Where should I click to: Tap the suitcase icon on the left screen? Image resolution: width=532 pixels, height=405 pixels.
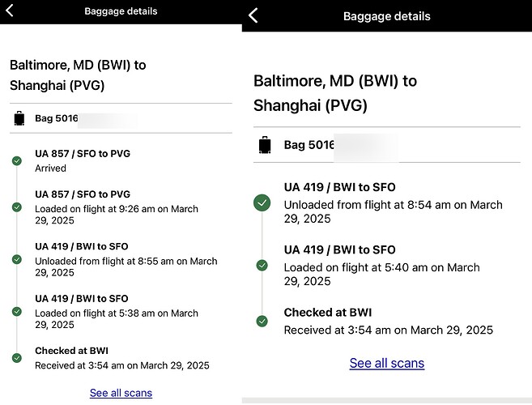(19, 118)
